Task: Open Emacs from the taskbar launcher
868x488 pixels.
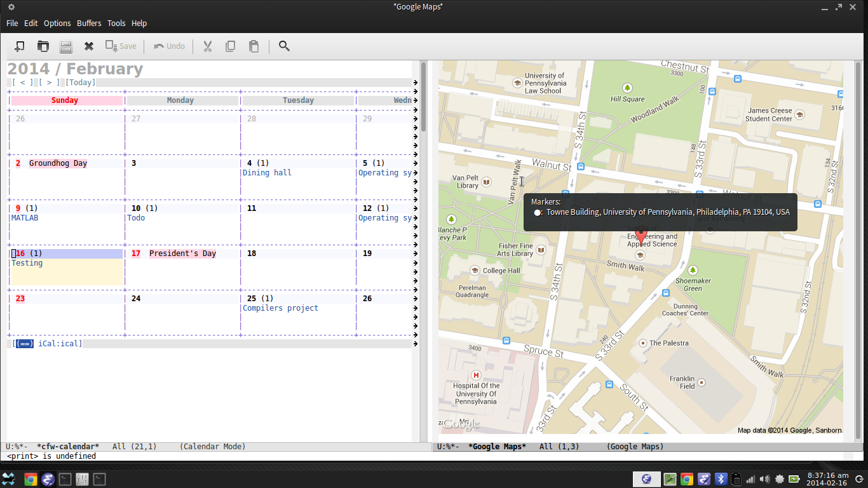Action: (x=48, y=479)
